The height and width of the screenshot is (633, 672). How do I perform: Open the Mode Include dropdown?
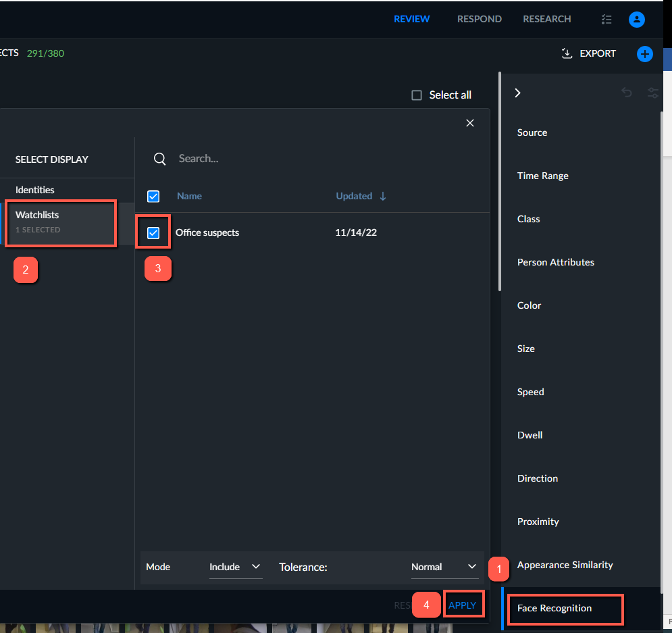[235, 567]
